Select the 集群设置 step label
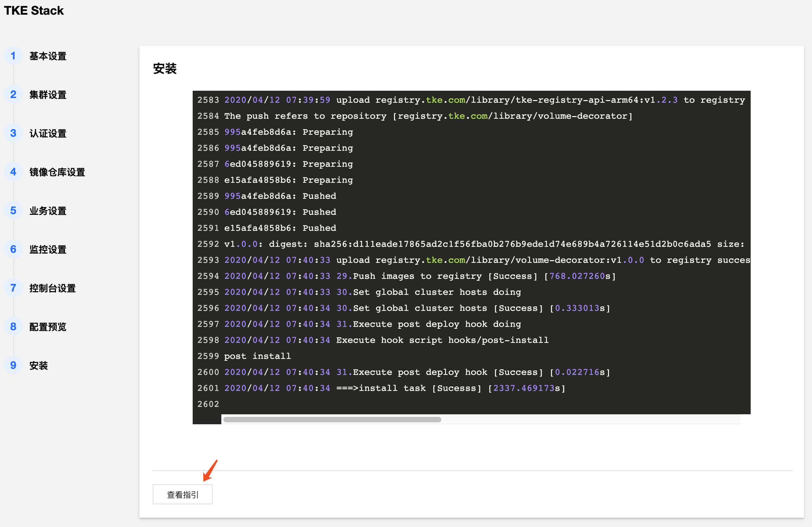The width and height of the screenshot is (812, 527). 48,95
